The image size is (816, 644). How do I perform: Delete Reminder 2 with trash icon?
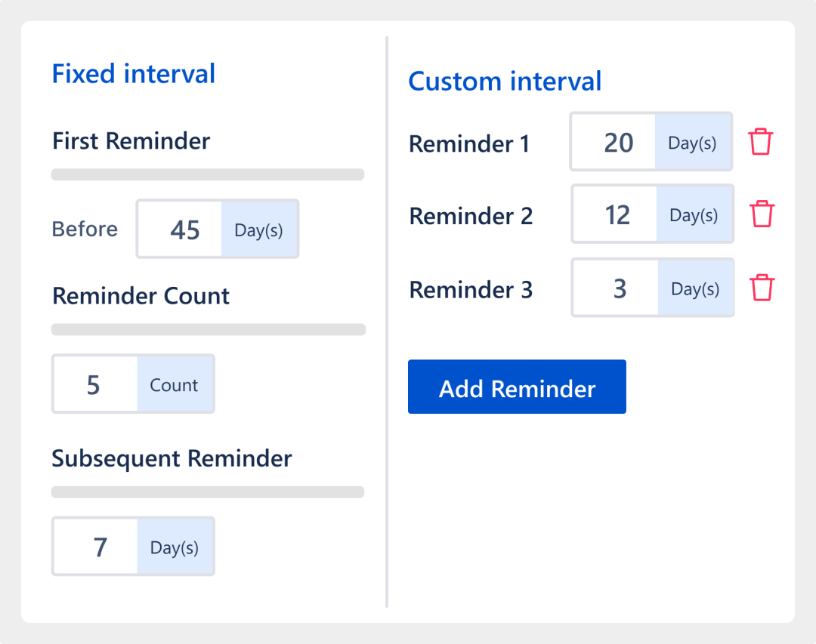point(762,214)
